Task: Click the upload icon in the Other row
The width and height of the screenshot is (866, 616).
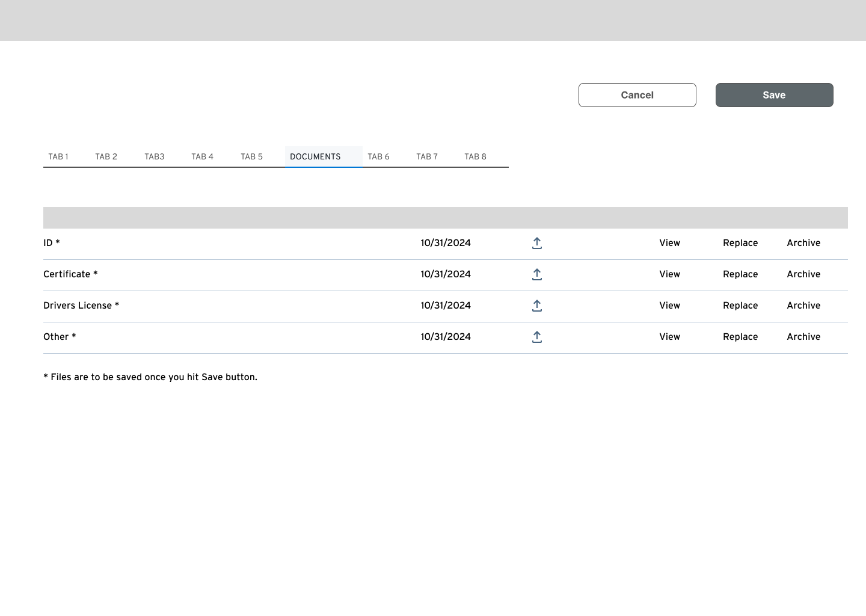Action: 537,337
